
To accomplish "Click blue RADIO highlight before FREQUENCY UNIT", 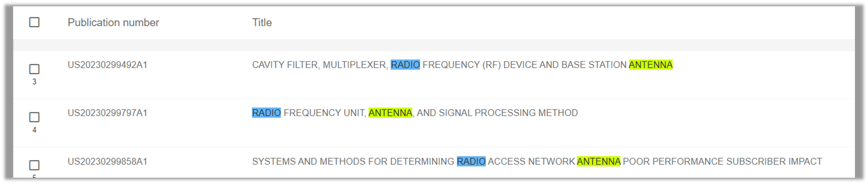I will [x=266, y=113].
